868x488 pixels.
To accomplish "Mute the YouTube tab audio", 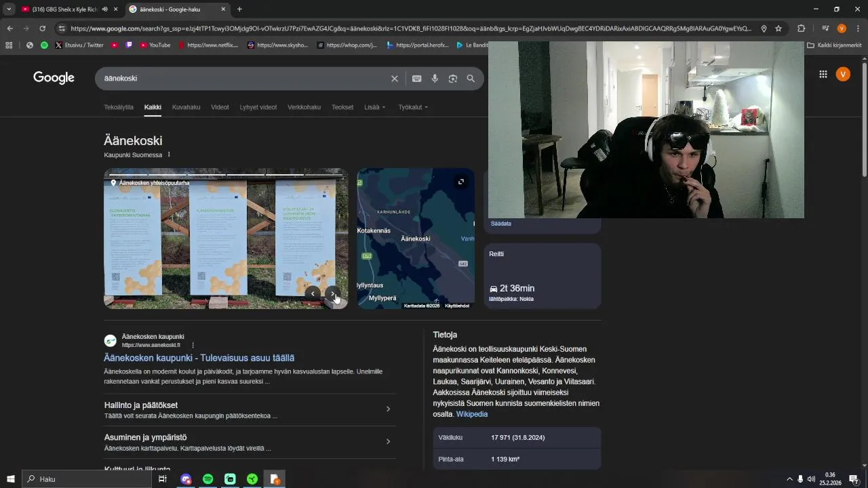I will 104,9.
